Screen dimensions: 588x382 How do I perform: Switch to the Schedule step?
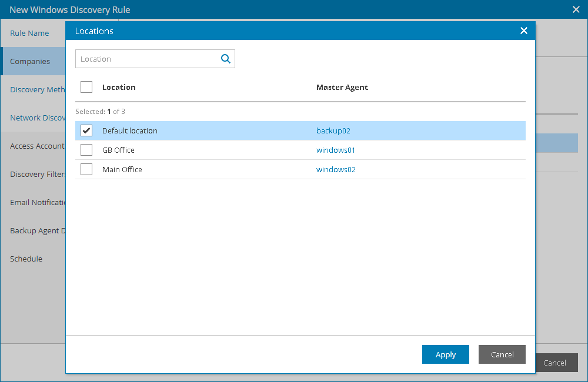point(26,259)
